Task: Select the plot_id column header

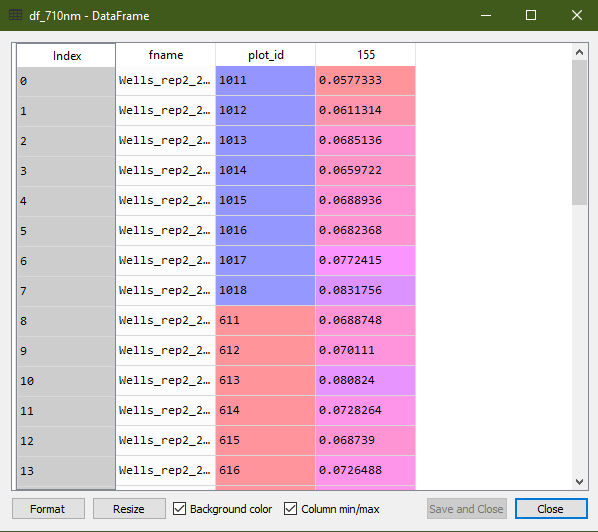Action: click(265, 55)
